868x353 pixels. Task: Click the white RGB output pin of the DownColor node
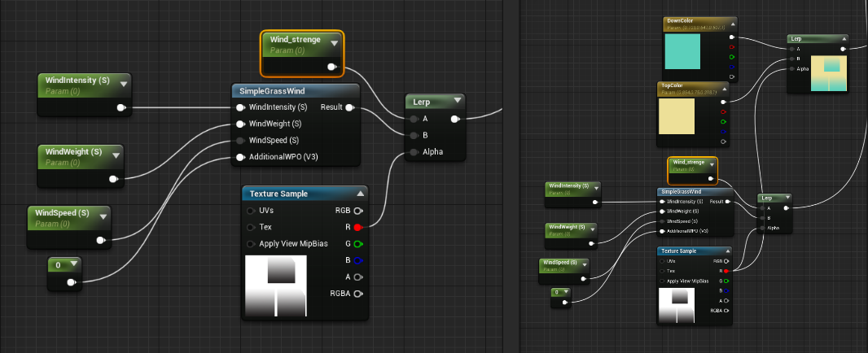(732, 37)
